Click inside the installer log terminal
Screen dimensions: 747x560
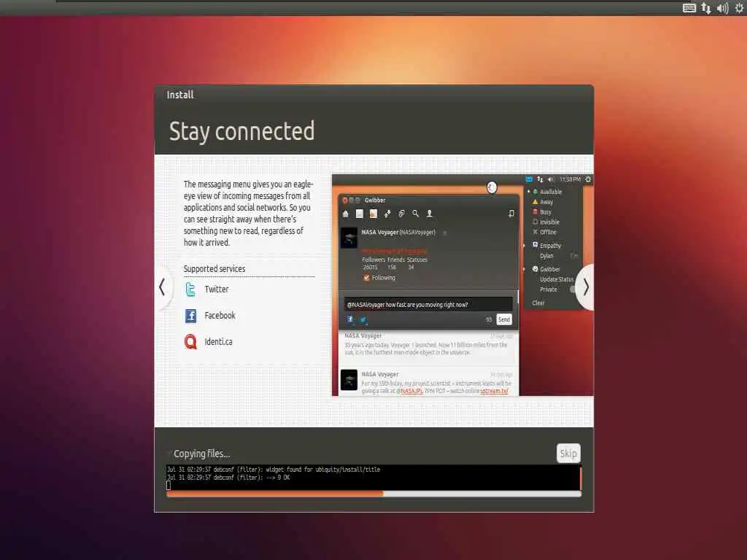(373, 478)
